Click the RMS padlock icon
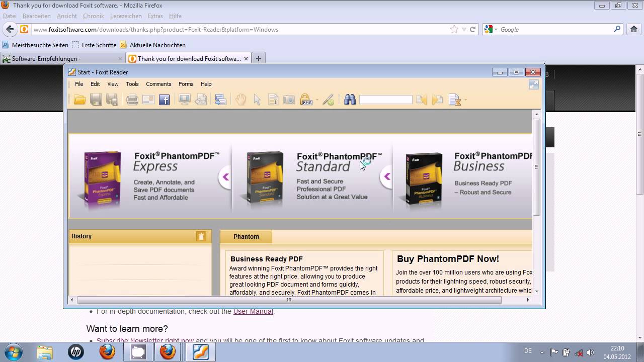 [306, 100]
